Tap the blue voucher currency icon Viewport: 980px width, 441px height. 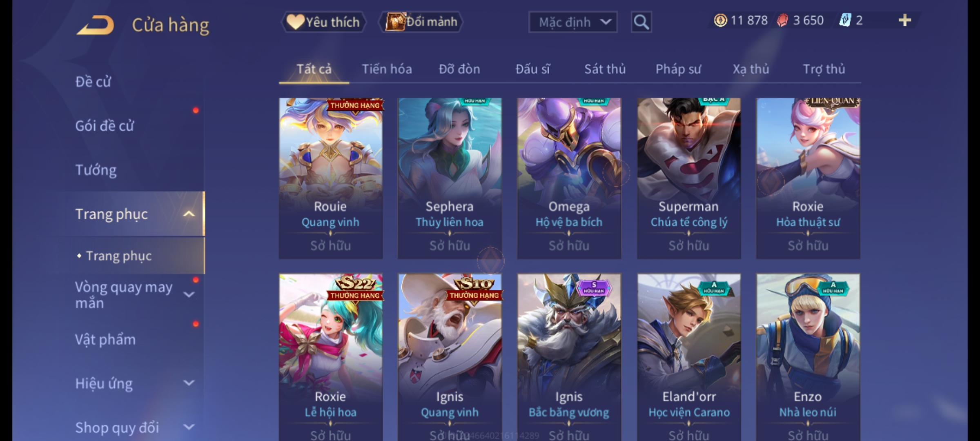pos(845,20)
